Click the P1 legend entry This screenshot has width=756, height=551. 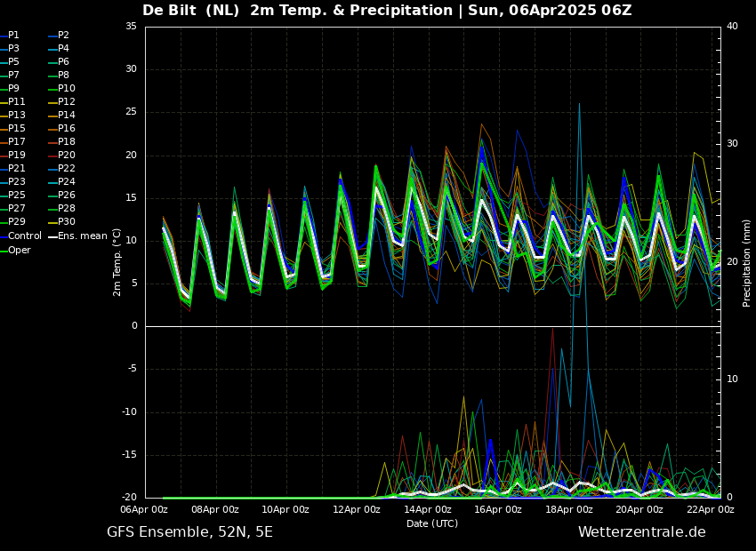(13, 36)
